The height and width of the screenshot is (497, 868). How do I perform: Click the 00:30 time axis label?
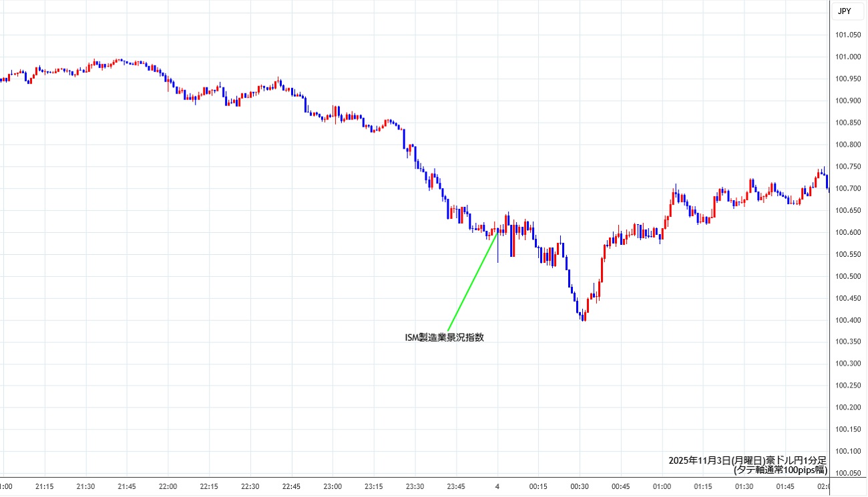coord(580,487)
